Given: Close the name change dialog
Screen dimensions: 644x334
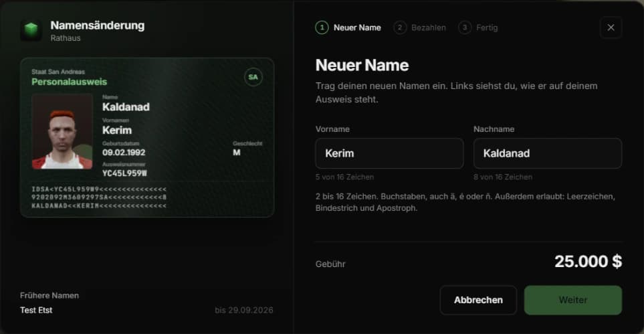Looking at the screenshot, I should 611,27.
